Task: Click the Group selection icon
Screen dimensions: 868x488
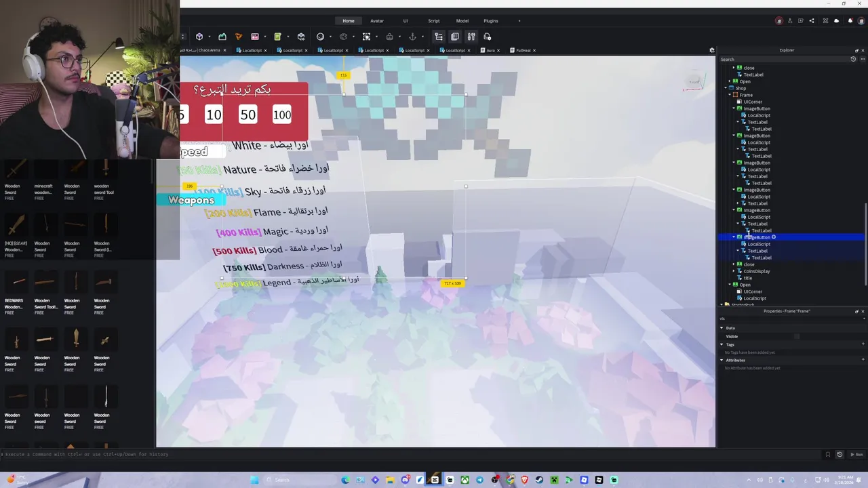Action: tap(366, 37)
